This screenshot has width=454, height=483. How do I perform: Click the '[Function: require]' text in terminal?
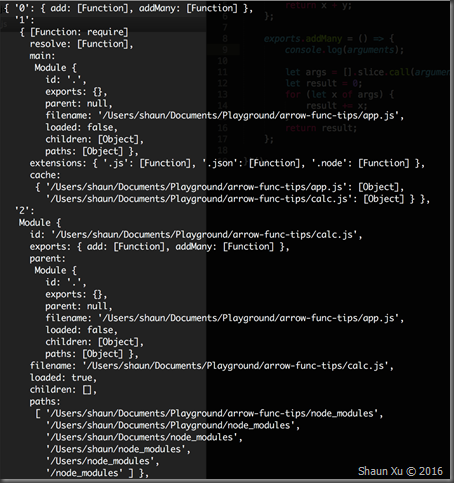pyautogui.click(x=79, y=32)
